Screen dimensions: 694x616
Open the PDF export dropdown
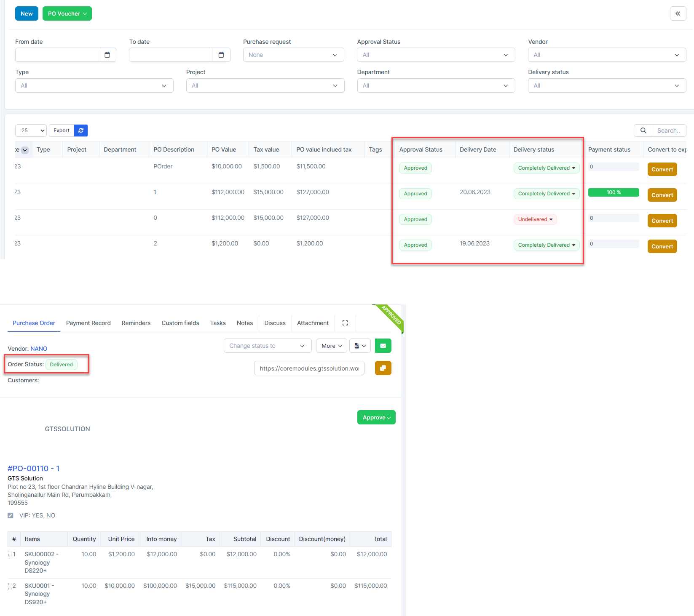[360, 346]
